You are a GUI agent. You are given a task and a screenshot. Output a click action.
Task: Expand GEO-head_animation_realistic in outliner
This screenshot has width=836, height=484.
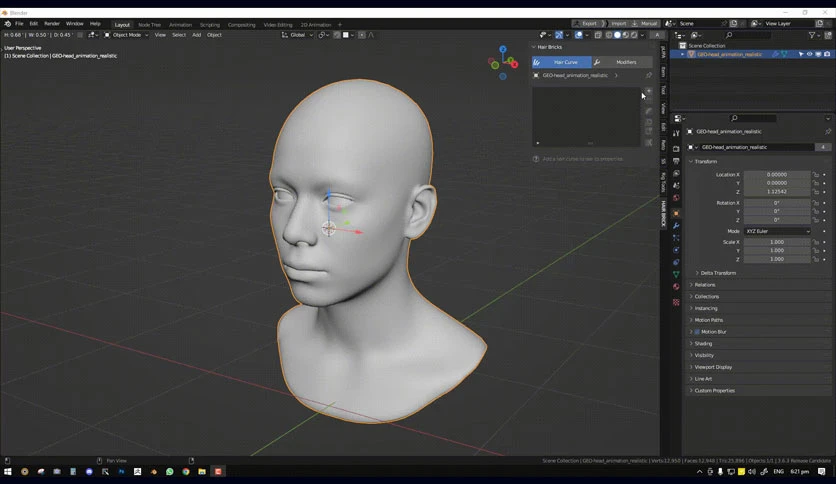[682, 54]
